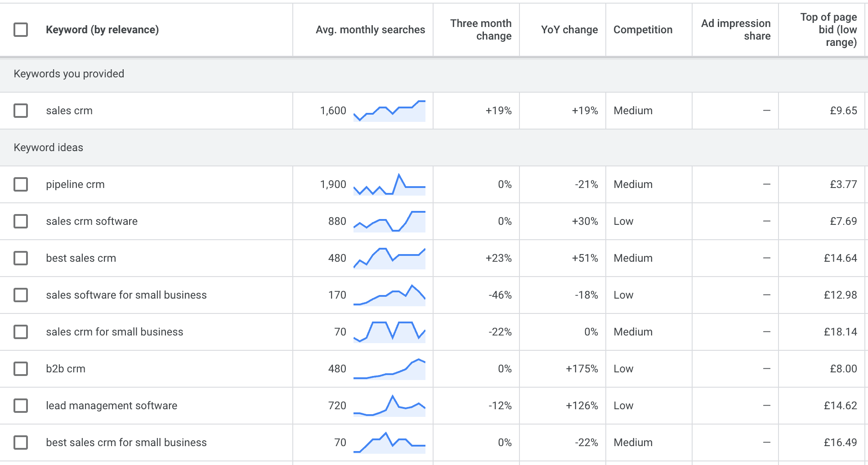Click the Ad impression share column header
Viewport: 868px width, 465px height.
click(735, 30)
